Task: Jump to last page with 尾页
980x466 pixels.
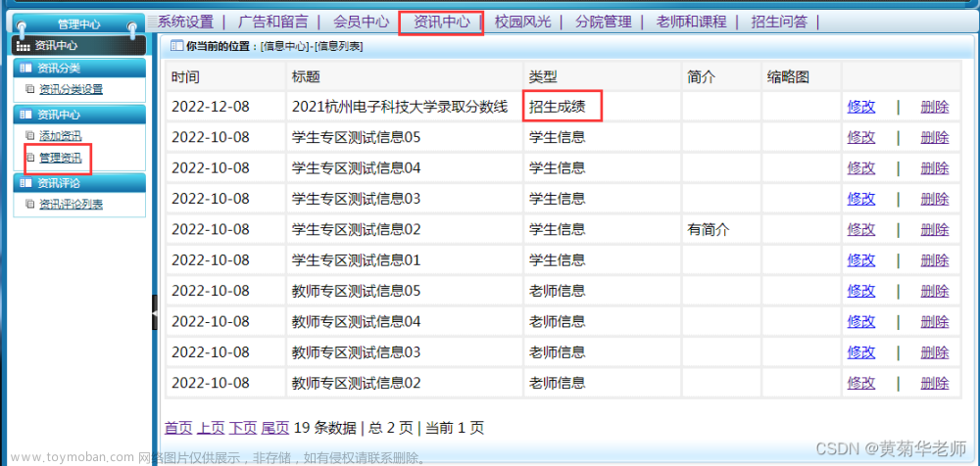Action: click(275, 428)
